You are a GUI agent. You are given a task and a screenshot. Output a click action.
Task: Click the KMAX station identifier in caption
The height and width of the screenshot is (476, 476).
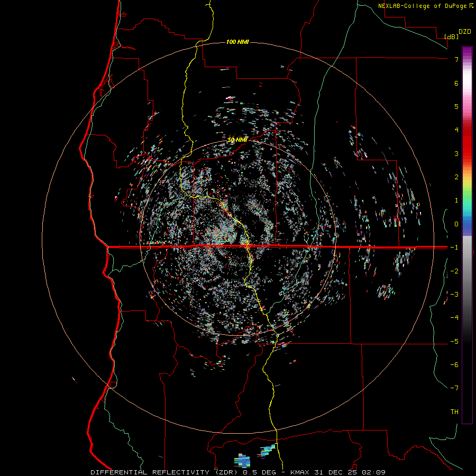(300, 472)
